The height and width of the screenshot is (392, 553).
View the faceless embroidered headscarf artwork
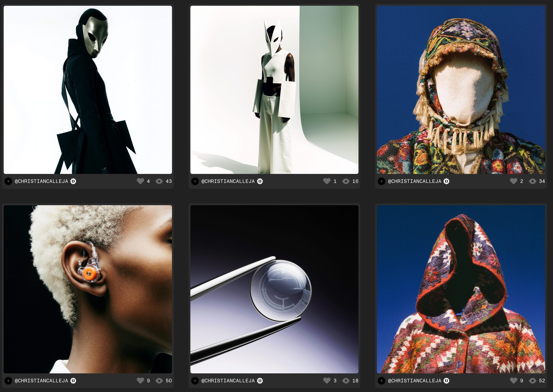461,90
